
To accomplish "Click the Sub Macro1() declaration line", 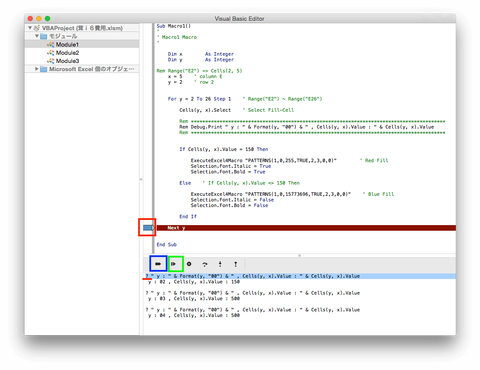I will (174, 26).
